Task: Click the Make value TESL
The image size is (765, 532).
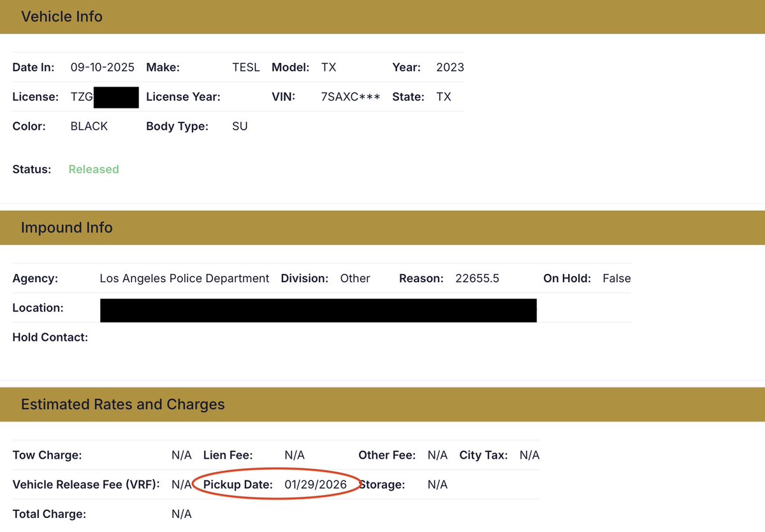Action: (x=246, y=68)
